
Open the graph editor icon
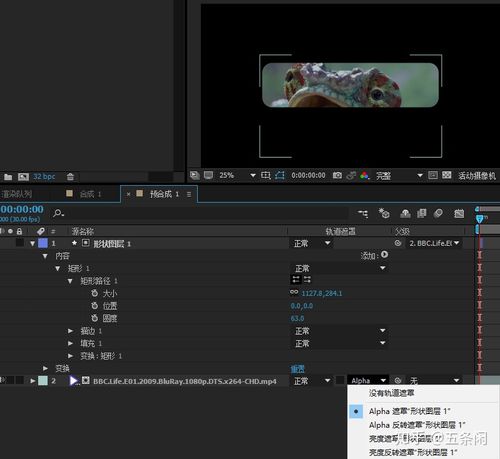[x=459, y=213]
